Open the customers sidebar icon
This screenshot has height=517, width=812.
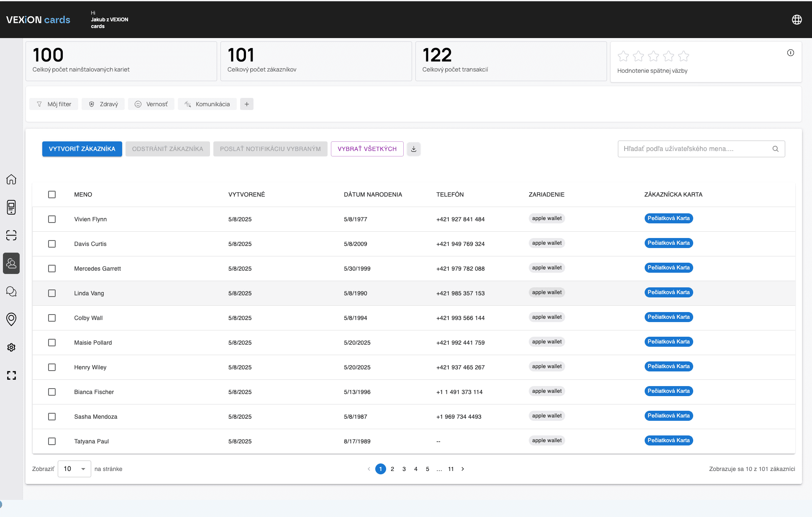coord(11,264)
